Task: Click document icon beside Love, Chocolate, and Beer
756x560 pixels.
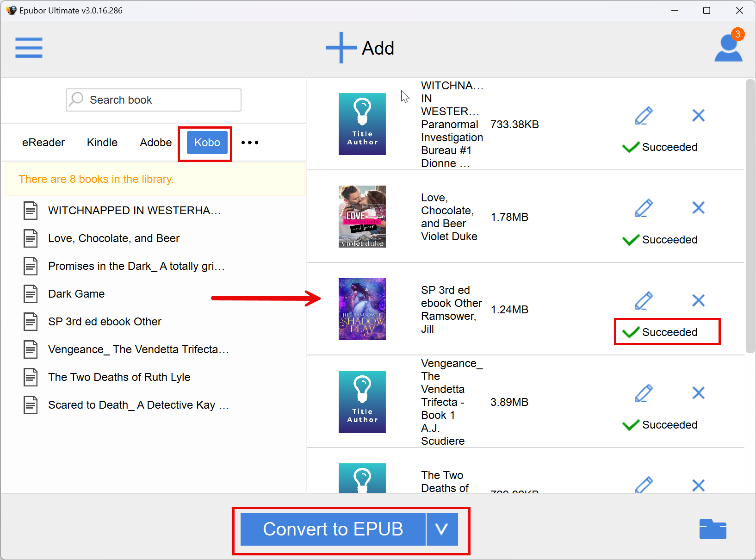Action: click(31, 238)
